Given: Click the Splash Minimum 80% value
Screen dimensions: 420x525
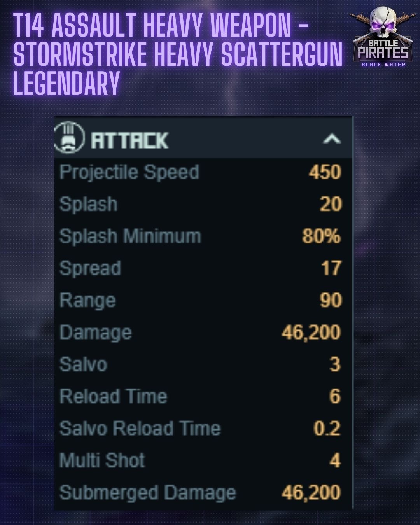Looking at the screenshot, I should (322, 236).
